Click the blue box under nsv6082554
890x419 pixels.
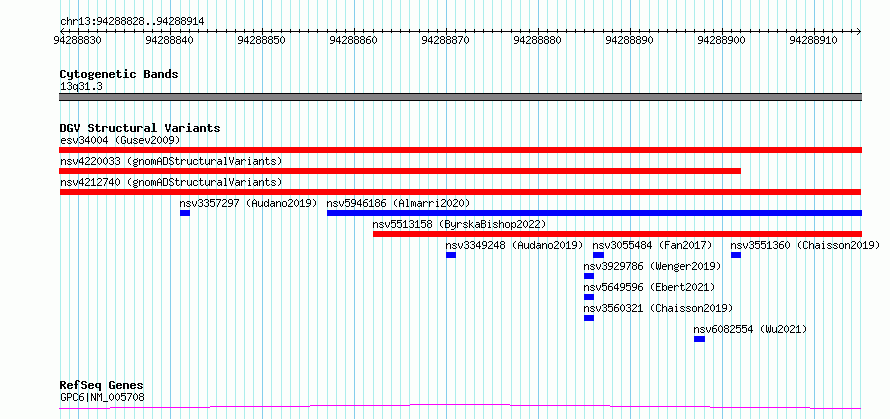tap(699, 339)
